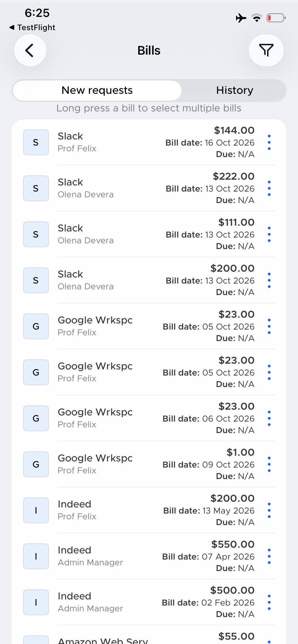Open options for $200.00 Indeed bill

[269, 510]
